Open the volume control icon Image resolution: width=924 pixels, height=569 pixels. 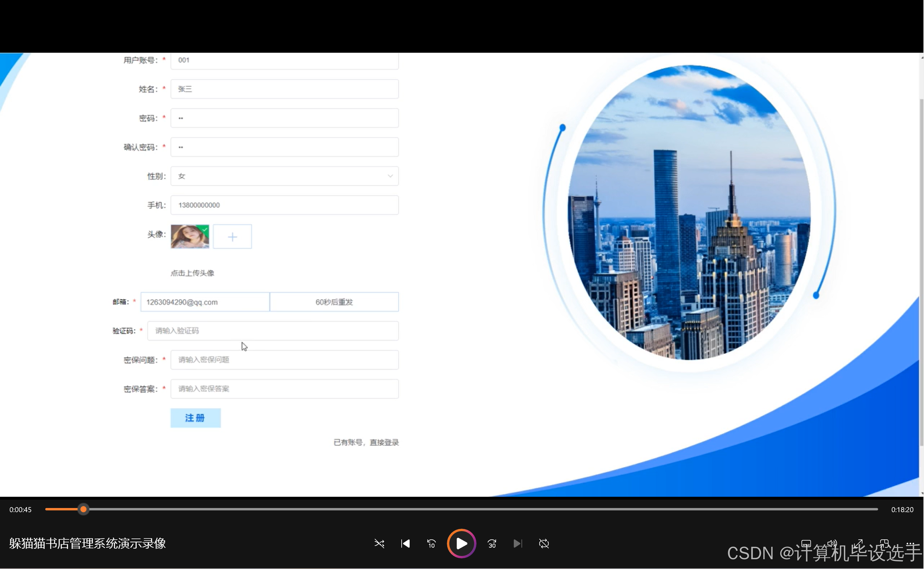coord(832,544)
